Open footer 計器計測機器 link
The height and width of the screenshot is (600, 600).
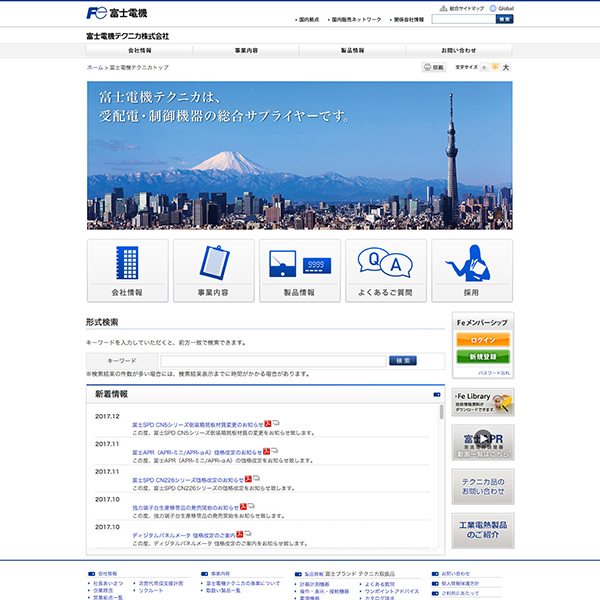coord(315,584)
